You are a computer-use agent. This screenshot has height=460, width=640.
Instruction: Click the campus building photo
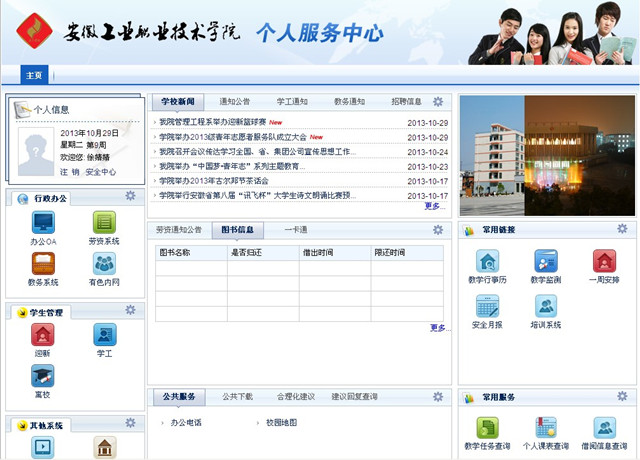(x=491, y=155)
